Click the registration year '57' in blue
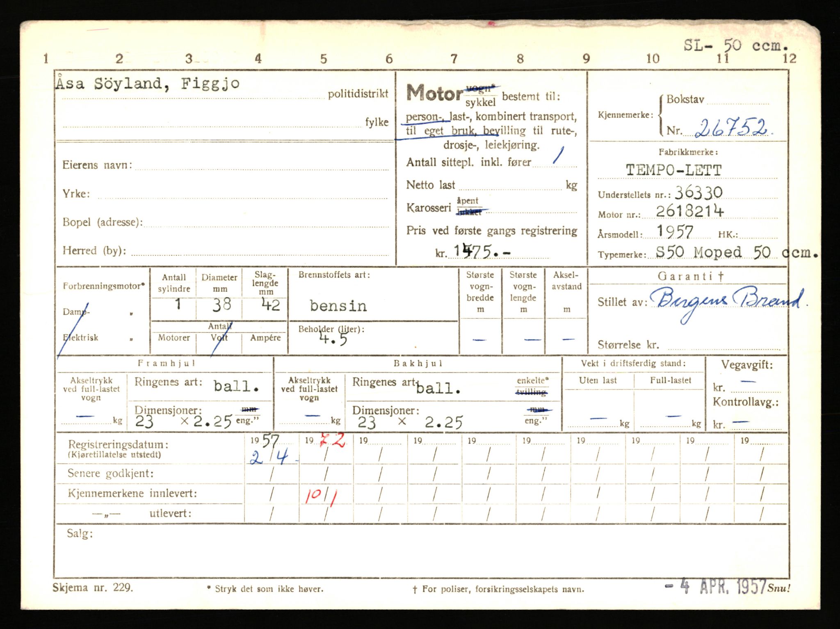Image resolution: width=840 pixels, height=629 pixels. click(270, 441)
